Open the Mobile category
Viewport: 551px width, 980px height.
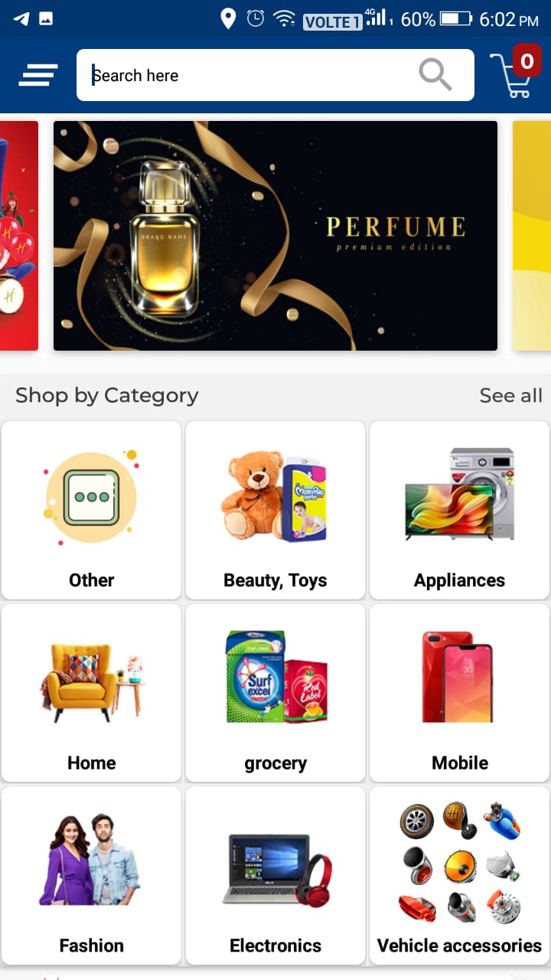click(459, 693)
